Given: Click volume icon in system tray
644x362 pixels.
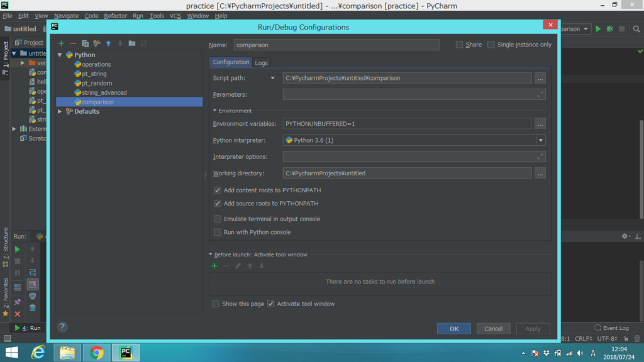Looking at the screenshot, I should [x=580, y=353].
